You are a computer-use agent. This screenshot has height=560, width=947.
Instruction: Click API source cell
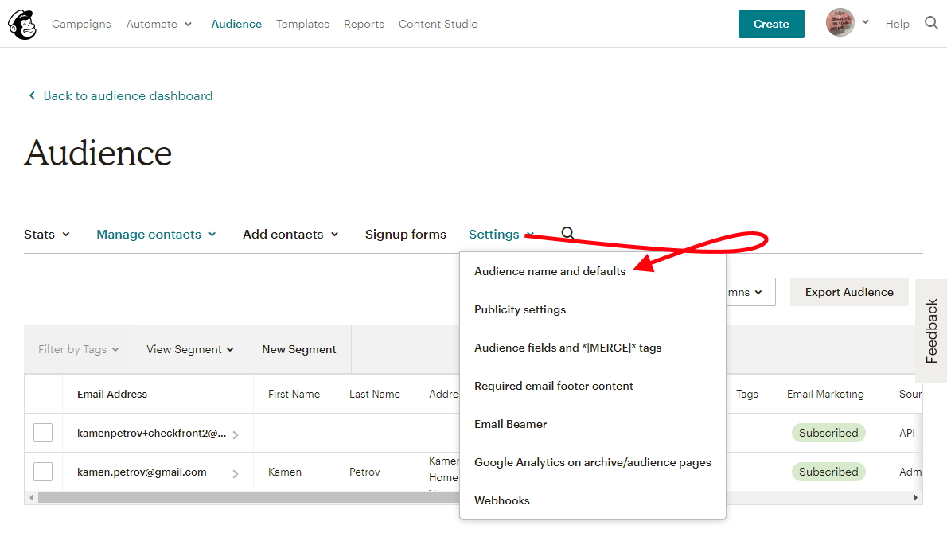pos(906,433)
